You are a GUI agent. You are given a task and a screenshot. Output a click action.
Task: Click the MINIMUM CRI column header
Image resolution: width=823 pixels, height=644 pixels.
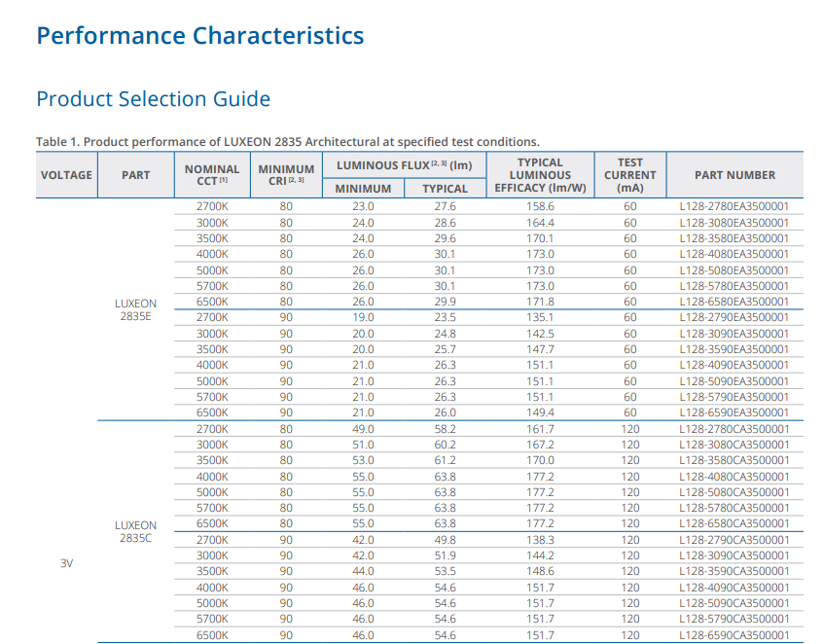[286, 175]
